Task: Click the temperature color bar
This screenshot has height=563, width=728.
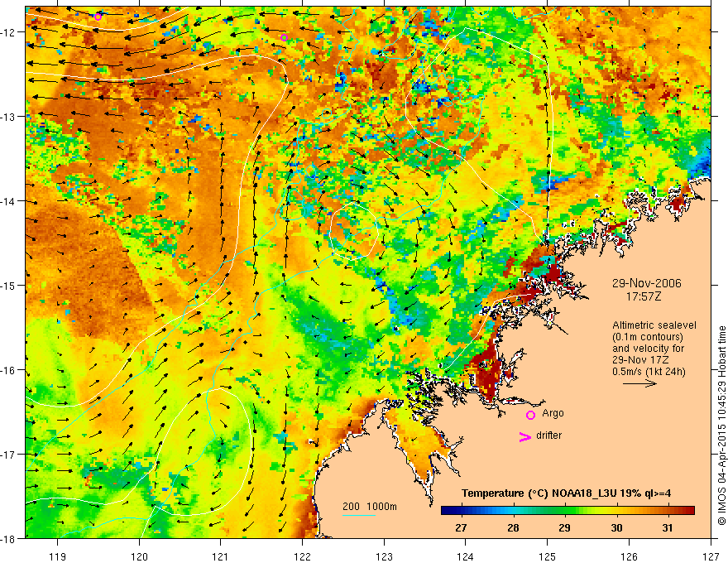Action: (x=568, y=511)
